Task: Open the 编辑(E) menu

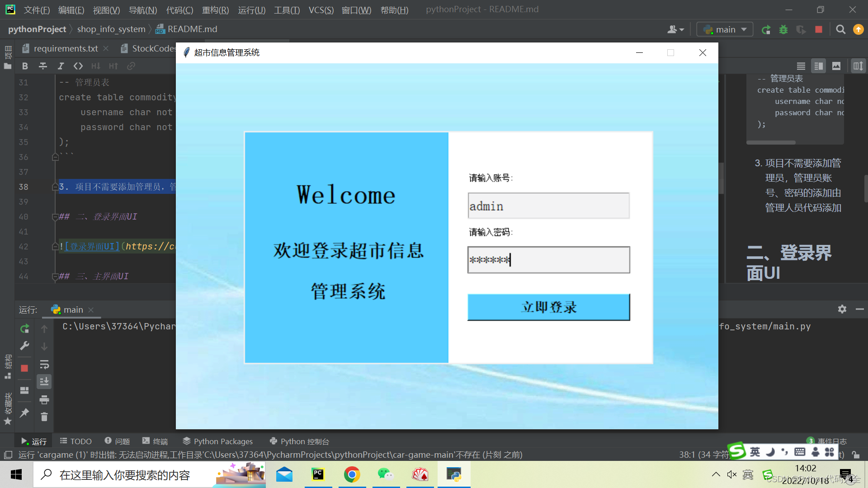Action: coord(71,9)
